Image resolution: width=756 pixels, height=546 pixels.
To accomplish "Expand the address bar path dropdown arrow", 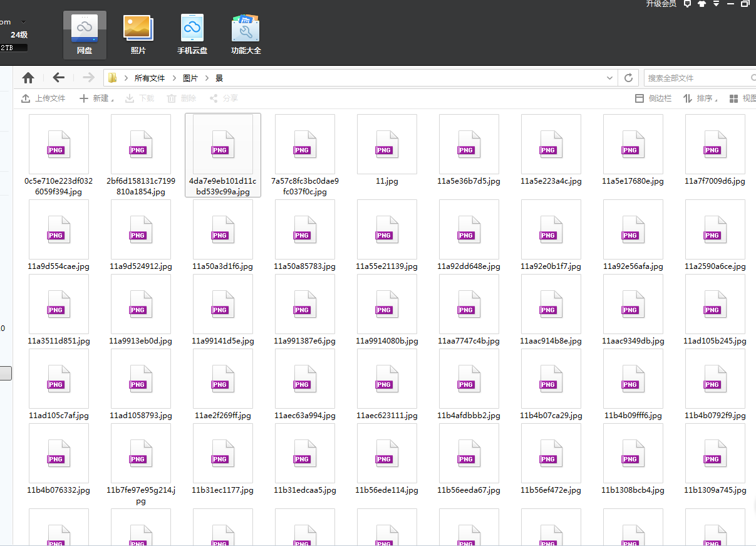I will pyautogui.click(x=609, y=78).
